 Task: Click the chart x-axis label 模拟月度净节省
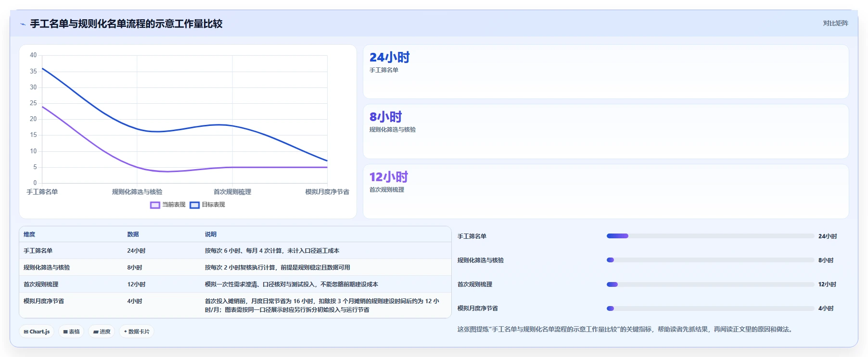(x=327, y=192)
